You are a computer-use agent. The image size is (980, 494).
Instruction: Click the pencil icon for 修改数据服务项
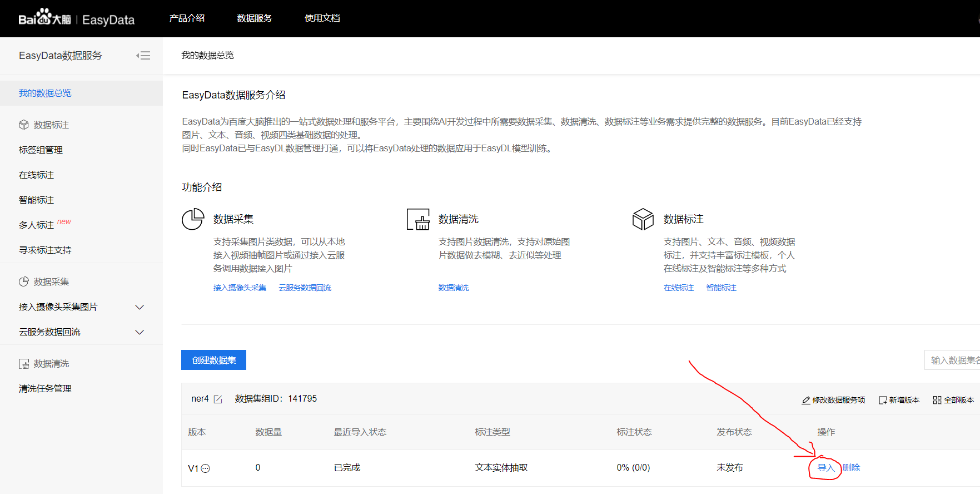[x=806, y=400]
